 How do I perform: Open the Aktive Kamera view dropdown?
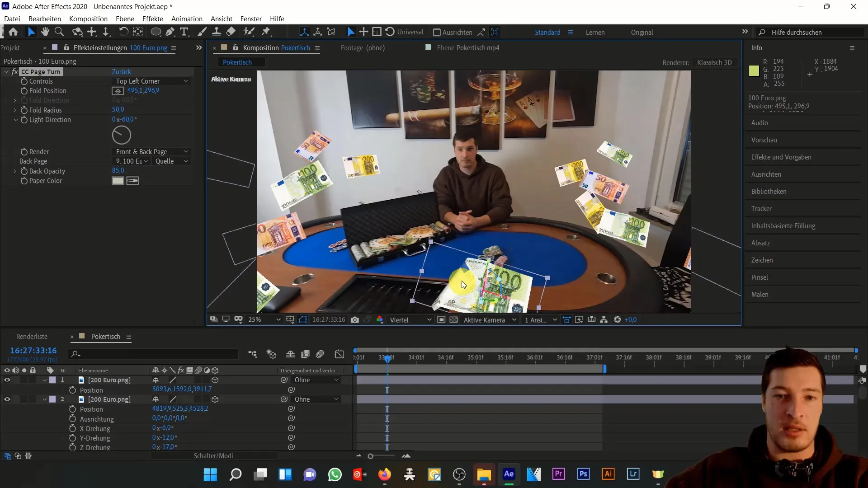coord(490,319)
